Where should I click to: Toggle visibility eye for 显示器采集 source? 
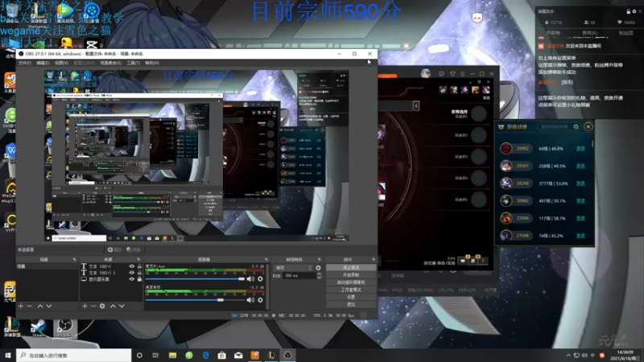tap(131, 279)
